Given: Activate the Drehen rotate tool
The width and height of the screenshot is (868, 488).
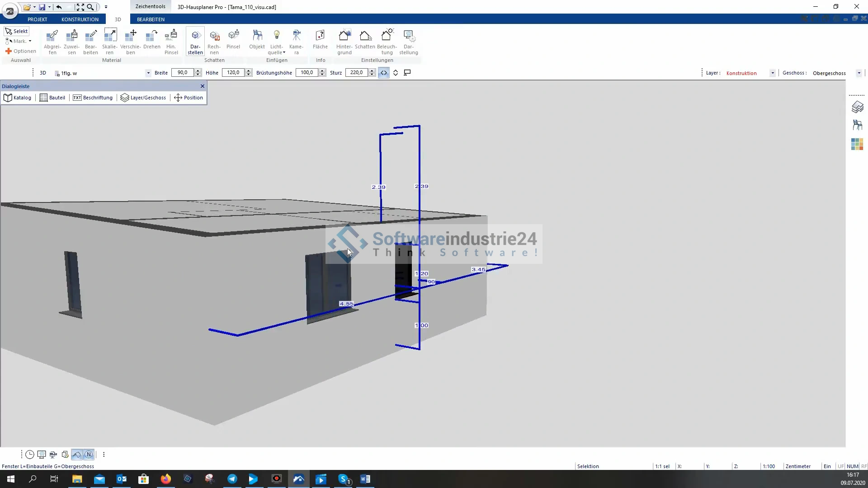Looking at the screenshot, I should point(151,42).
